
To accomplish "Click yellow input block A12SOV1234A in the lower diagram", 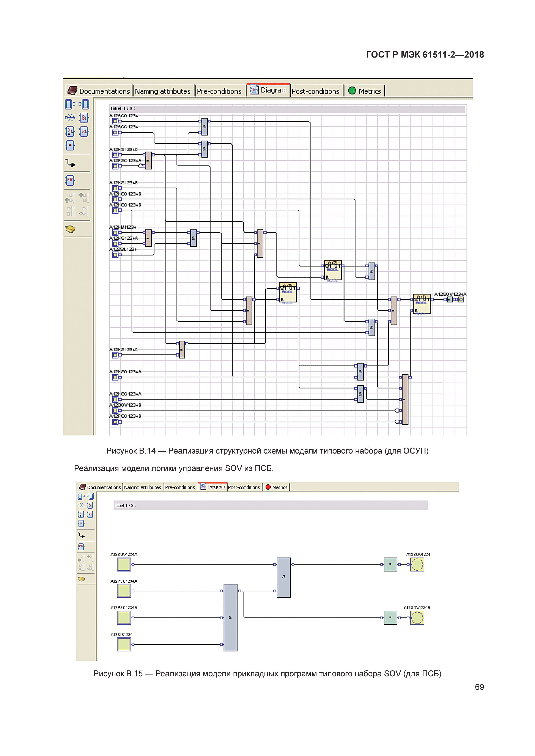I will pyautogui.click(x=124, y=564).
